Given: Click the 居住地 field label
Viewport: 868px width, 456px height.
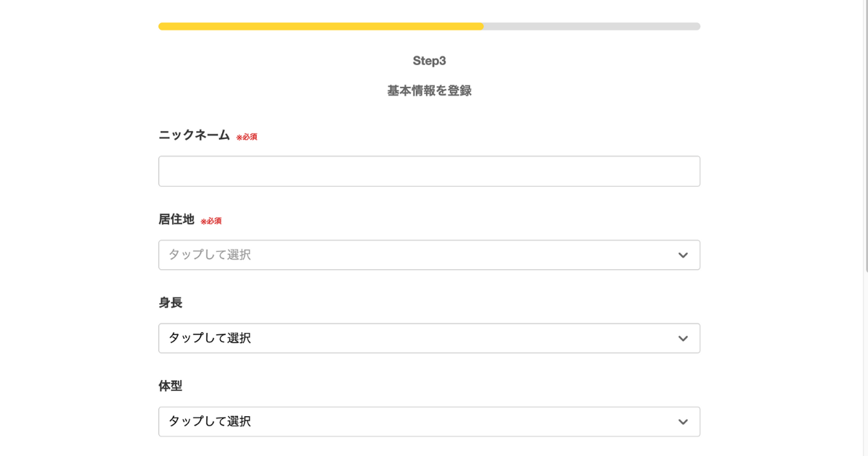Looking at the screenshot, I should coord(176,219).
